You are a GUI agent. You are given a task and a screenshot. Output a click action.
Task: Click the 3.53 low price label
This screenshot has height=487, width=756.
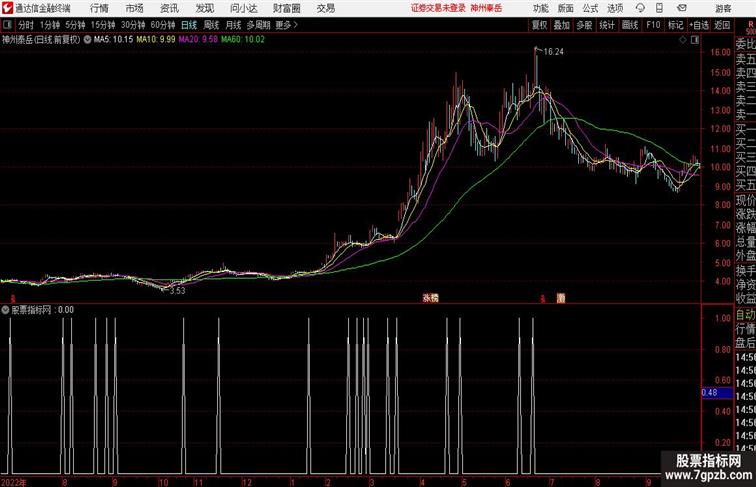[177, 291]
